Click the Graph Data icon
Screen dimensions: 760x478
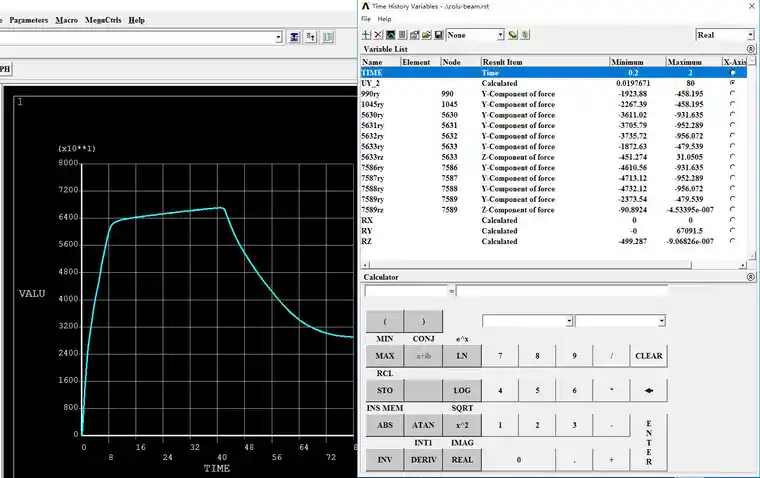[x=390, y=35]
